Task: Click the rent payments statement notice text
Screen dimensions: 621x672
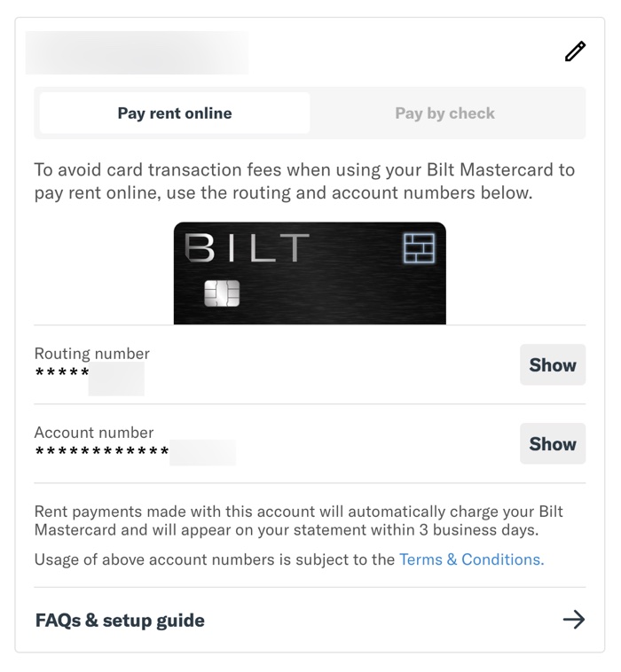Action: click(x=298, y=520)
